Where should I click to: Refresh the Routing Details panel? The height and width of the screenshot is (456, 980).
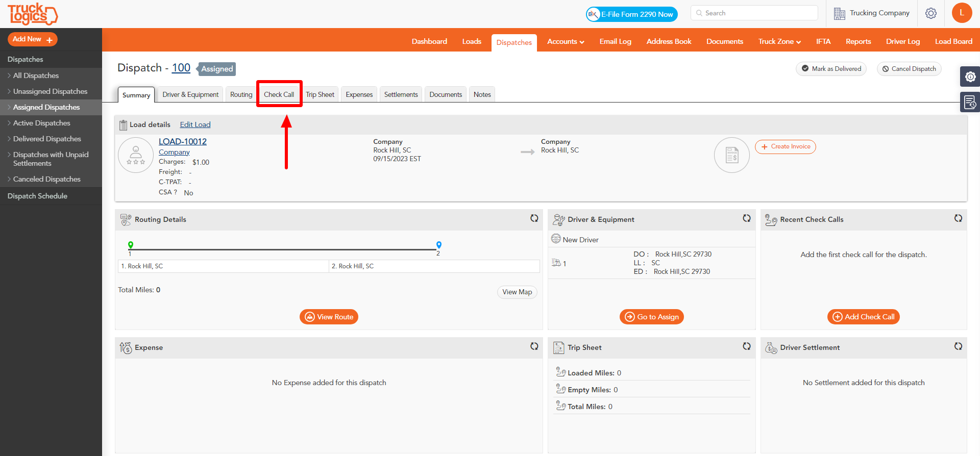point(534,218)
